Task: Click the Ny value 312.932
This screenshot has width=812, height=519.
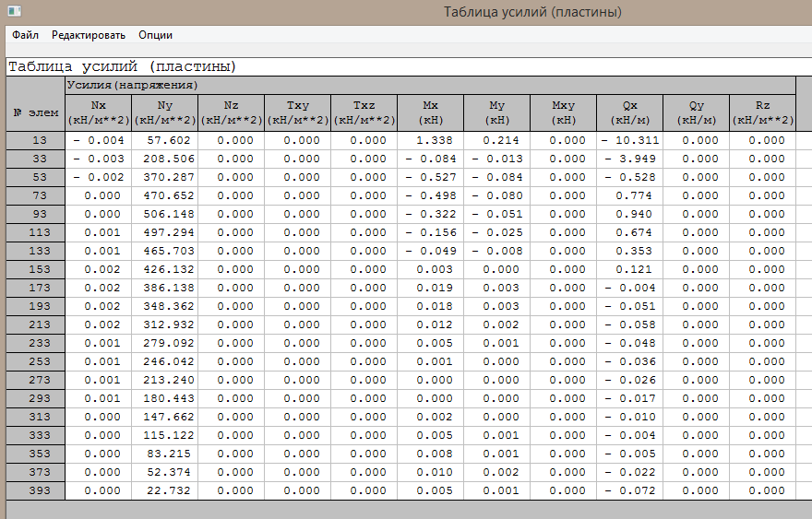Action: click(x=164, y=325)
